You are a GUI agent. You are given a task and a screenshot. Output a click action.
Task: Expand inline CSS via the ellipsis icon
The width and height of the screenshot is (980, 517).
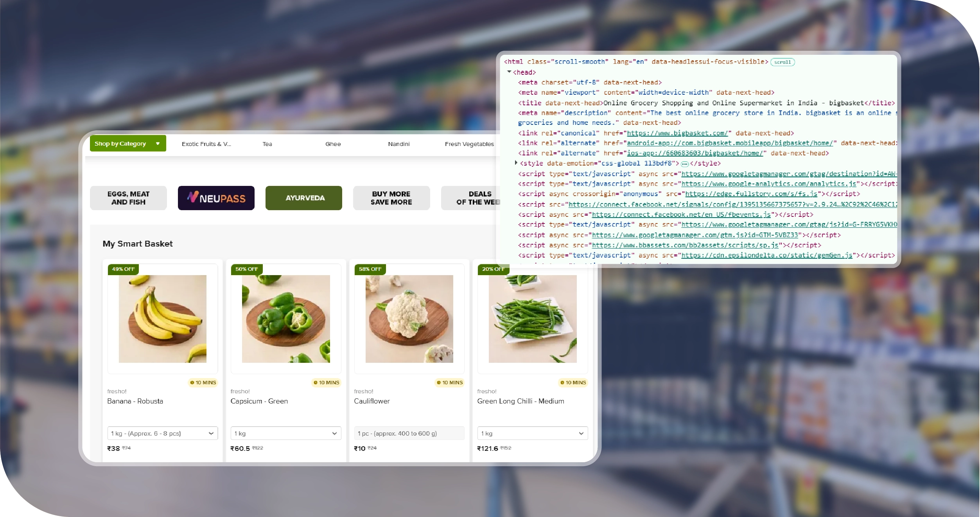685,164
